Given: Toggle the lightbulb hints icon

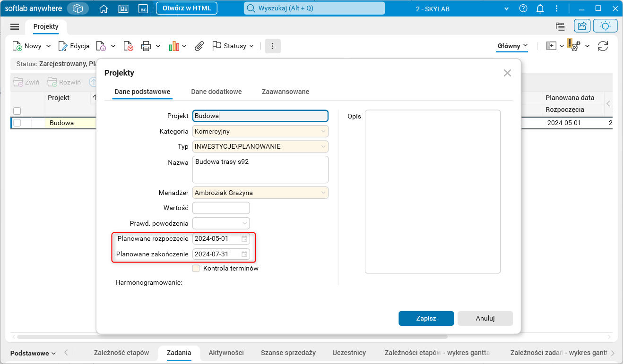Looking at the screenshot, I should point(605,26).
